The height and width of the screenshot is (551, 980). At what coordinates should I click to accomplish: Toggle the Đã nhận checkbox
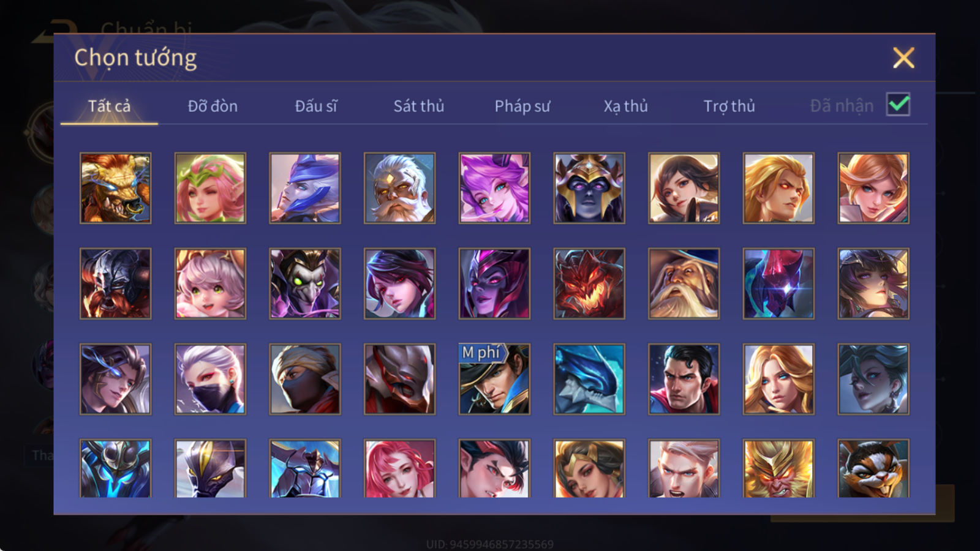tap(899, 105)
